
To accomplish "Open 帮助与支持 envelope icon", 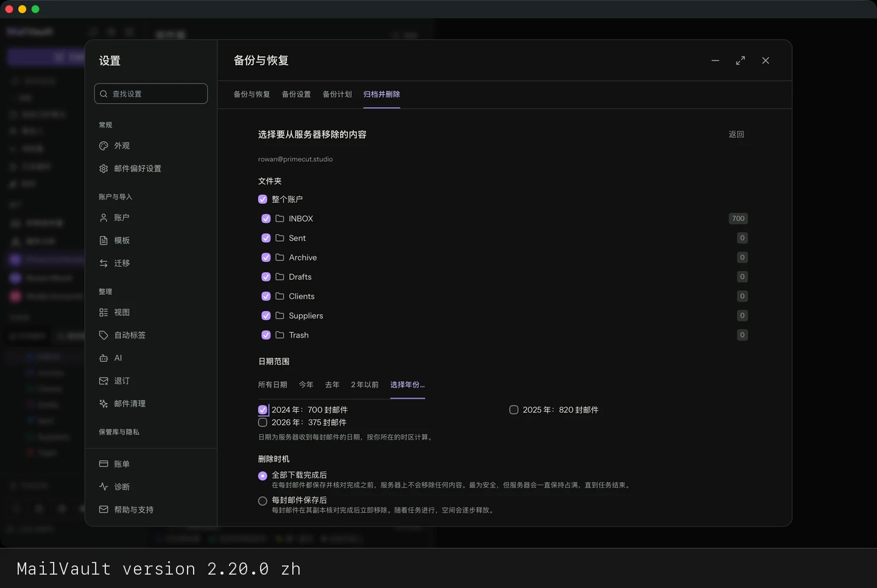I will coord(104,509).
